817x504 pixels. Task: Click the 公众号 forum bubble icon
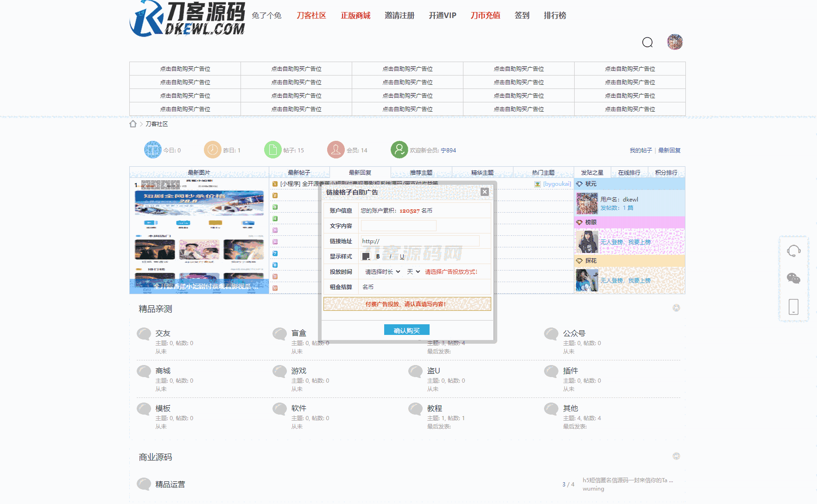551,334
